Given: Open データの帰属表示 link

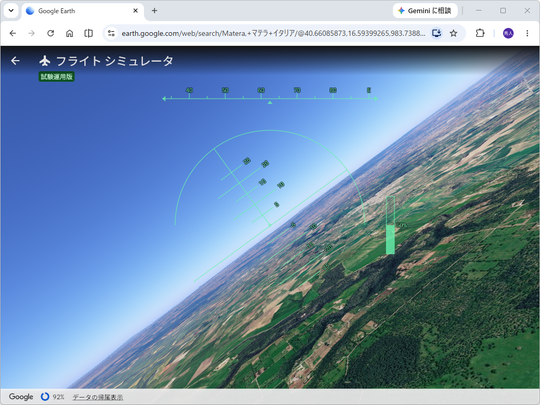Looking at the screenshot, I should 97,397.
